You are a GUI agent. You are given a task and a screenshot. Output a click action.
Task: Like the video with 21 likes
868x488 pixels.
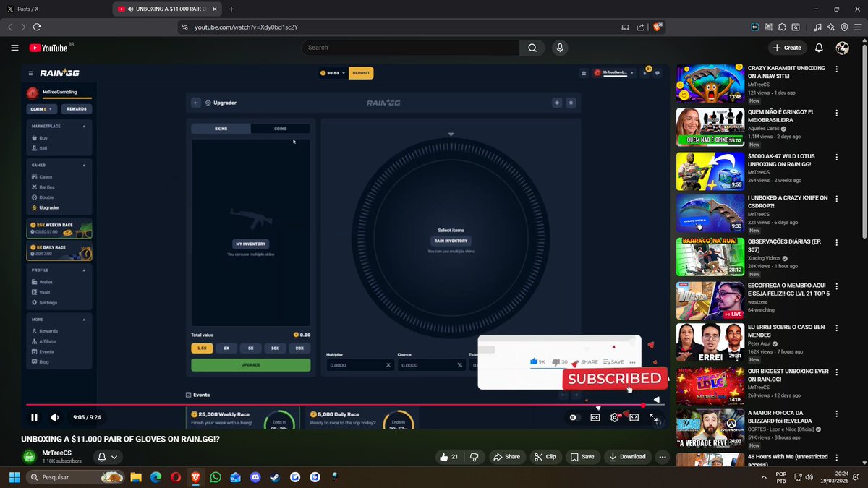448,457
